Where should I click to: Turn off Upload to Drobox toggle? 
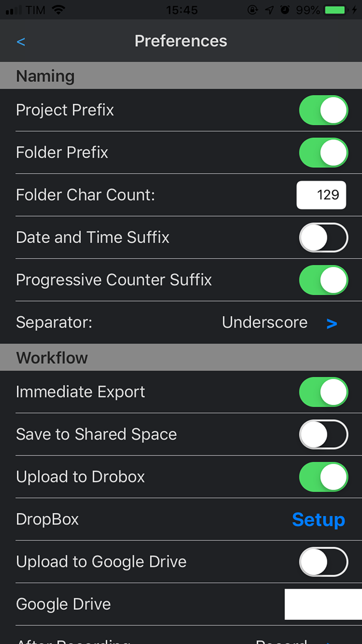coord(323,477)
